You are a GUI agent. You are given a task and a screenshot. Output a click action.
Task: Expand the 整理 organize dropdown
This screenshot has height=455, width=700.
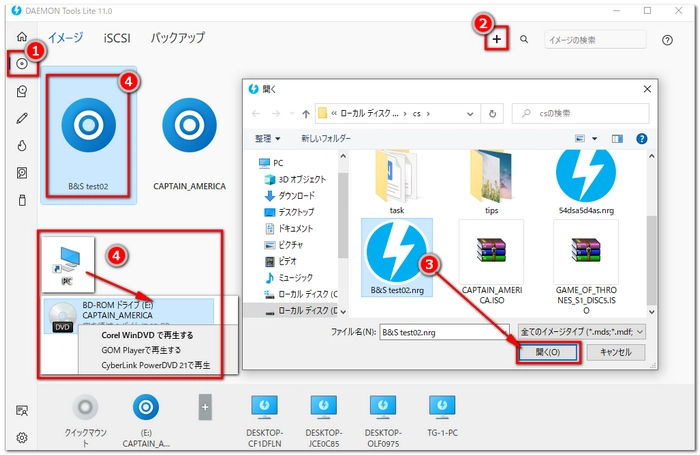pos(267,138)
